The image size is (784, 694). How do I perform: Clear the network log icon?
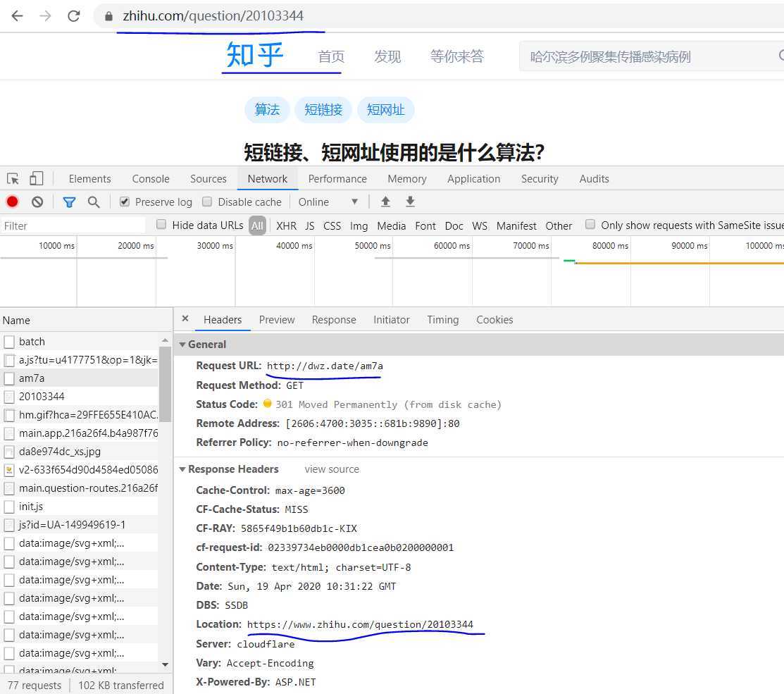(x=37, y=202)
